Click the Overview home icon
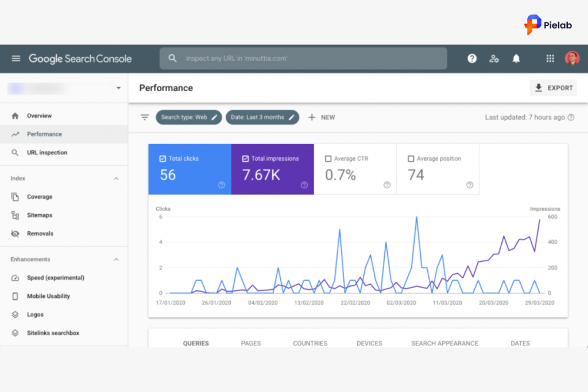Image resolution: width=588 pixels, height=392 pixels. (15, 116)
